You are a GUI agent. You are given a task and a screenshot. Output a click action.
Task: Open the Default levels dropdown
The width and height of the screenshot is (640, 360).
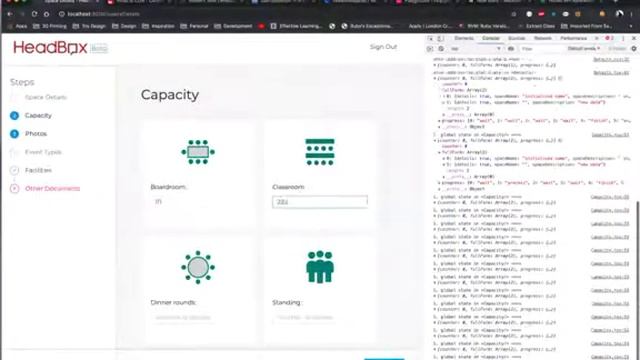pyautogui.click(x=584, y=49)
